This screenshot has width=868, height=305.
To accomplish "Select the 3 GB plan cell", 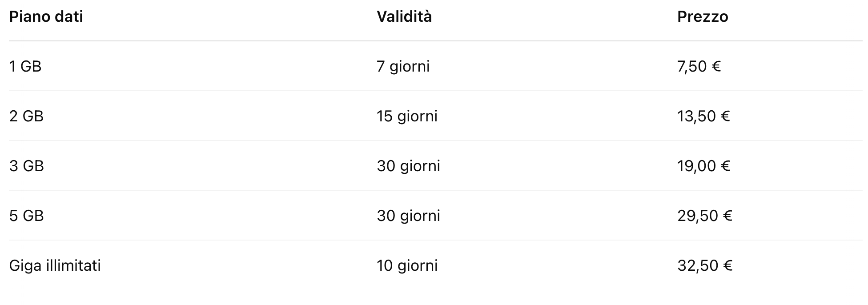I will (x=27, y=166).
